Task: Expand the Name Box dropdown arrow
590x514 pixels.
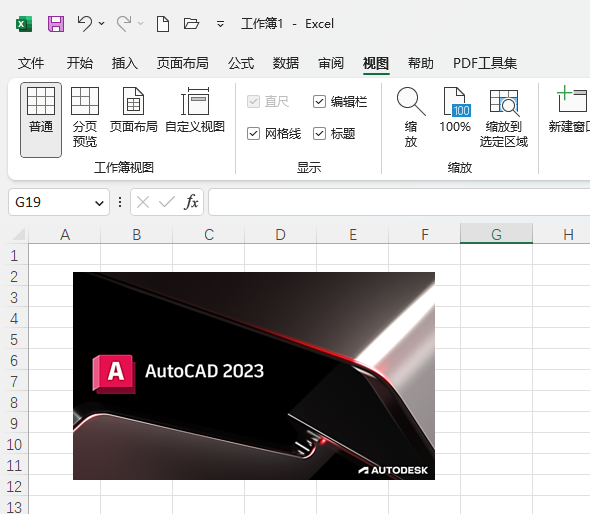Action: coord(99,203)
